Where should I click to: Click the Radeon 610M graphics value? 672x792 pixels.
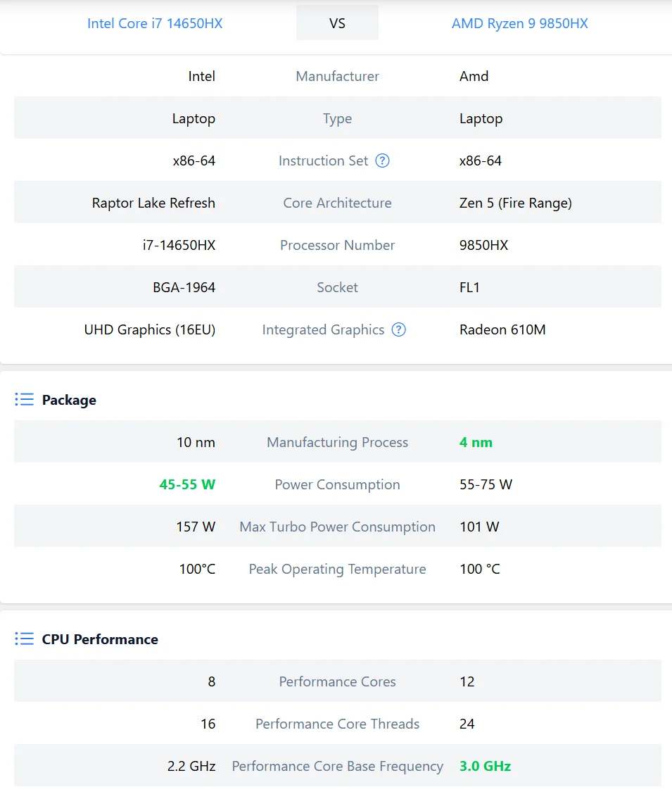coord(502,329)
